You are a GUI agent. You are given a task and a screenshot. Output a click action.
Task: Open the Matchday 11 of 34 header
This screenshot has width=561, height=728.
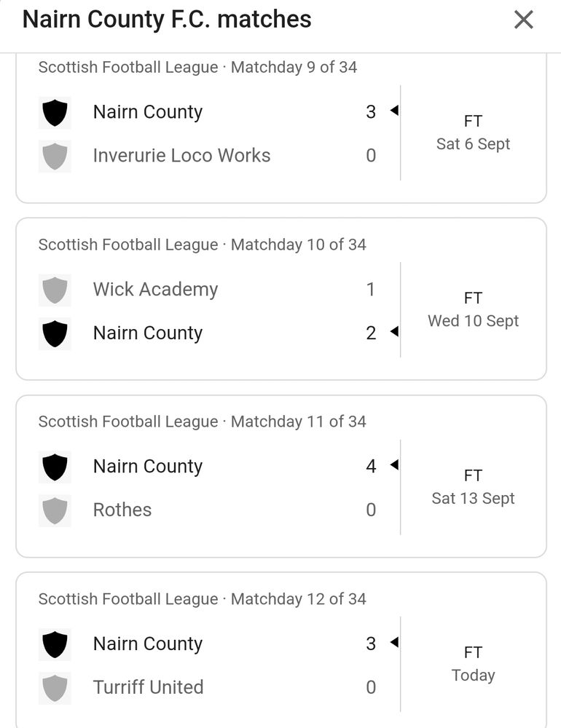[x=202, y=422]
